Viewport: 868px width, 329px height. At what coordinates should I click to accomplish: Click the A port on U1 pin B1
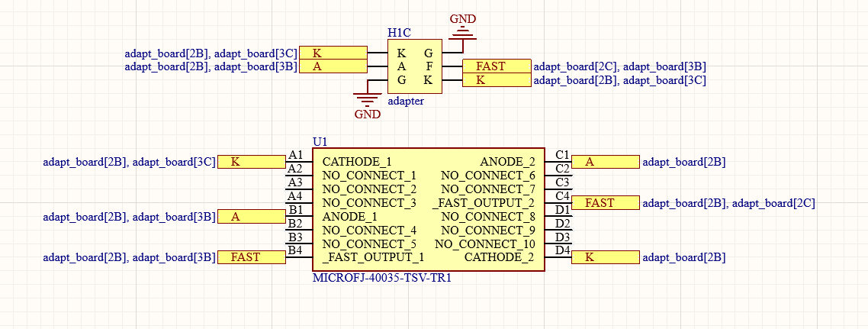click(251, 217)
